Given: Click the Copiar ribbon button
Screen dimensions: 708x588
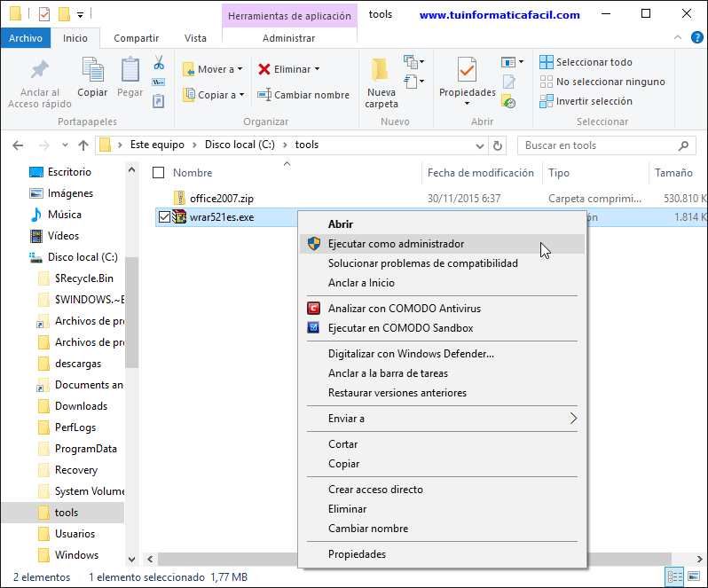Looking at the screenshot, I should pos(92,78).
